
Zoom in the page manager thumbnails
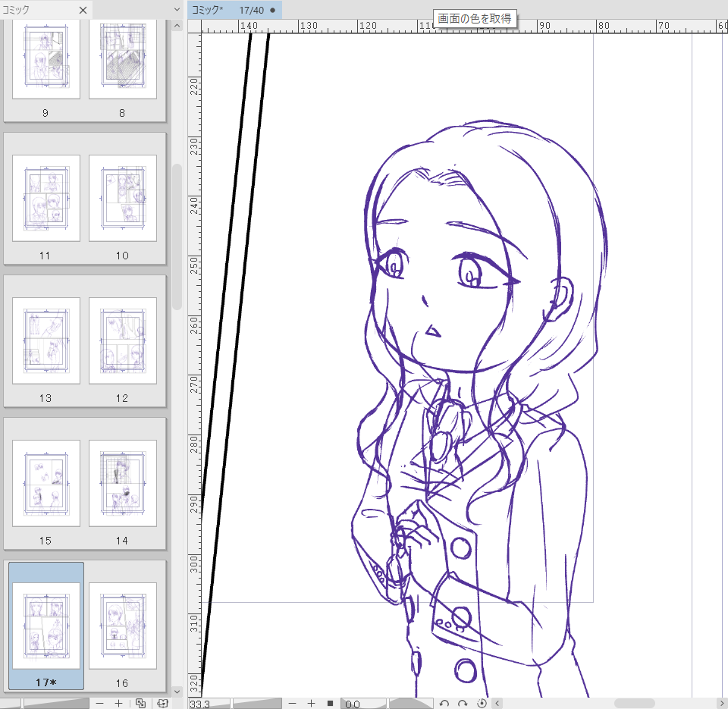click(118, 703)
